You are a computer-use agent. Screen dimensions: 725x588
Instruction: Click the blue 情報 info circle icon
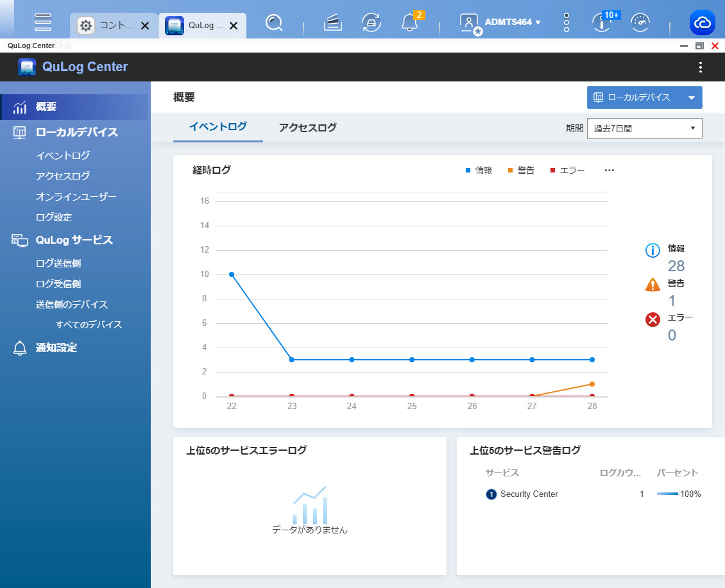(x=652, y=251)
